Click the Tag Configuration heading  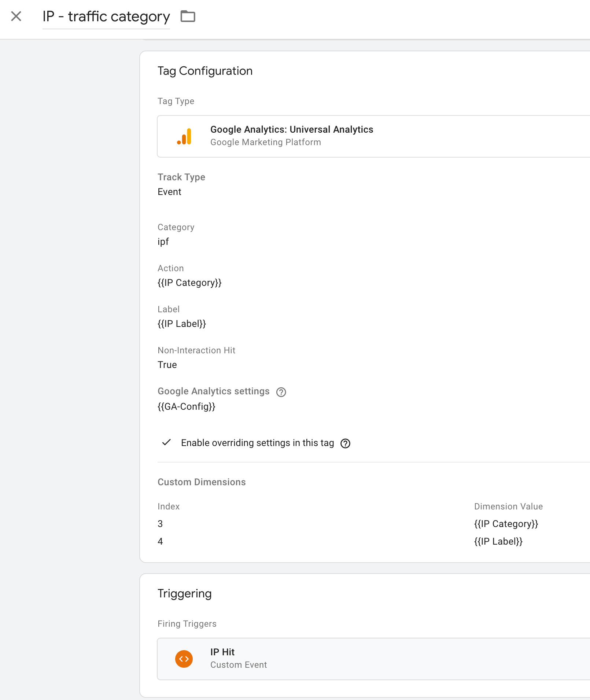click(x=205, y=71)
